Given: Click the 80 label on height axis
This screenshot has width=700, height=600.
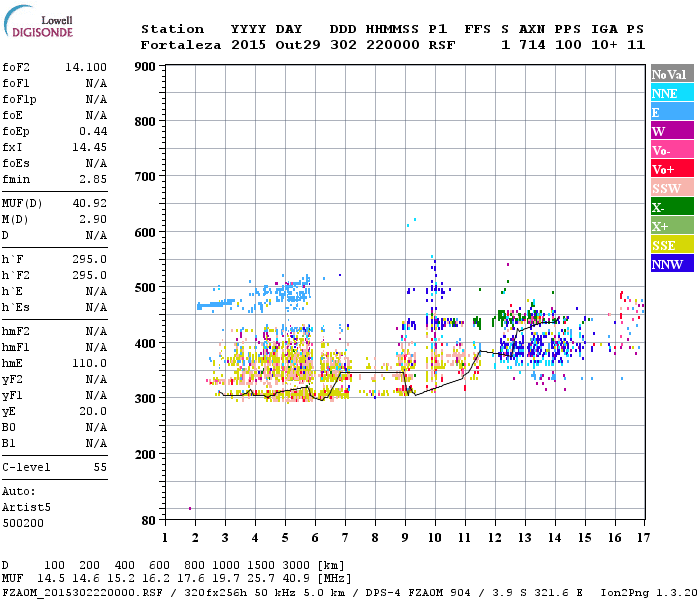Looking at the screenshot, I should point(149,521).
